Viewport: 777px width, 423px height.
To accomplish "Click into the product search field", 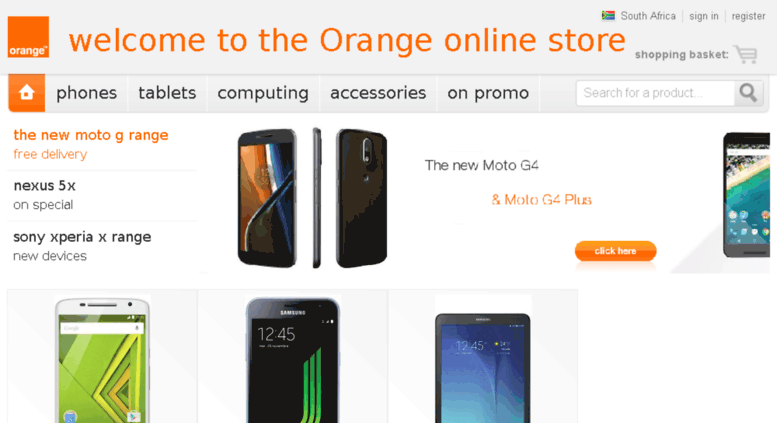I will tap(655, 93).
